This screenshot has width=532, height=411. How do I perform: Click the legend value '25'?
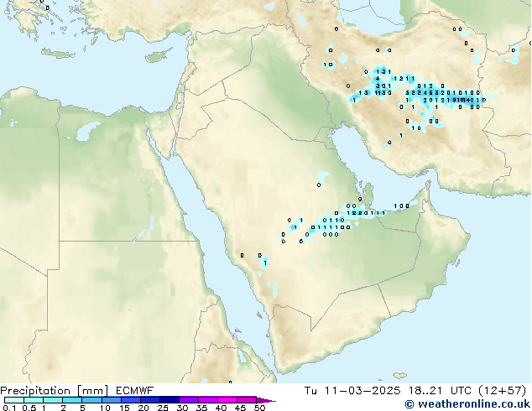[x=163, y=408]
